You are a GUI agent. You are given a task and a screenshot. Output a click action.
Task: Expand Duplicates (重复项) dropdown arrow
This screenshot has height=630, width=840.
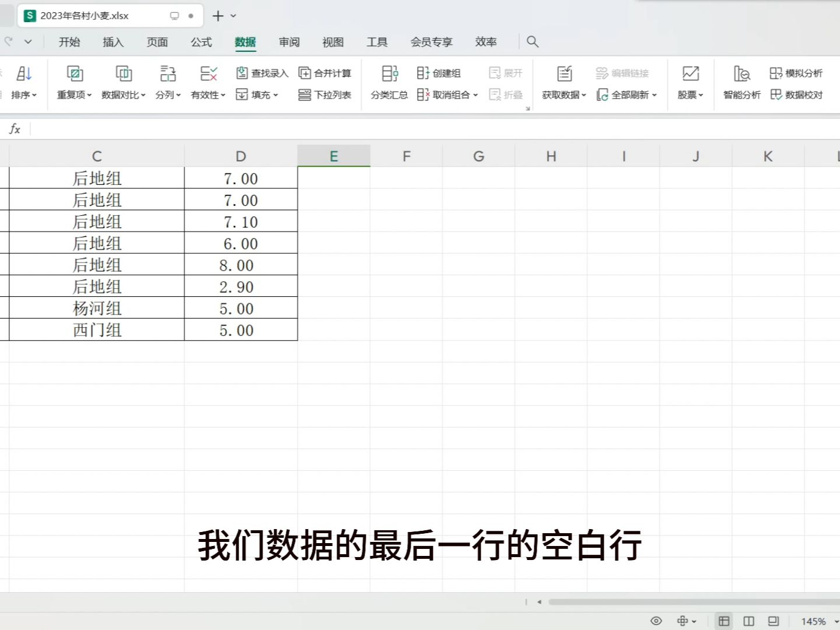click(89, 95)
